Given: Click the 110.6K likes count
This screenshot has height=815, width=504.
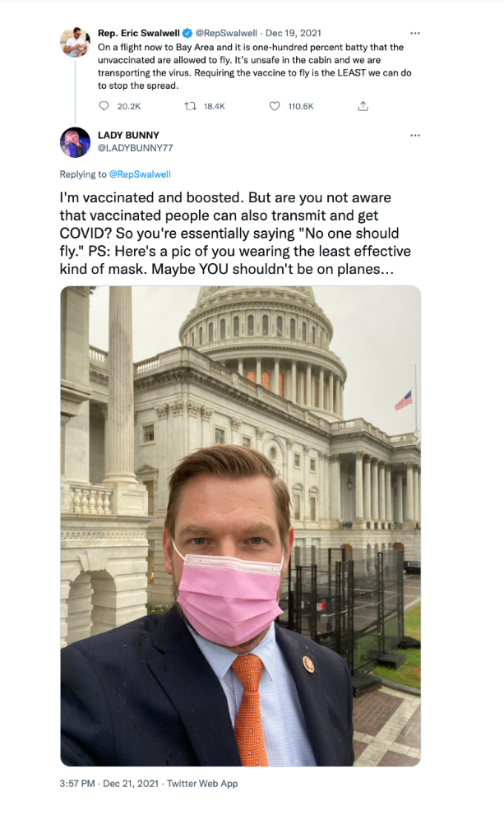Looking at the screenshot, I should click(301, 106).
